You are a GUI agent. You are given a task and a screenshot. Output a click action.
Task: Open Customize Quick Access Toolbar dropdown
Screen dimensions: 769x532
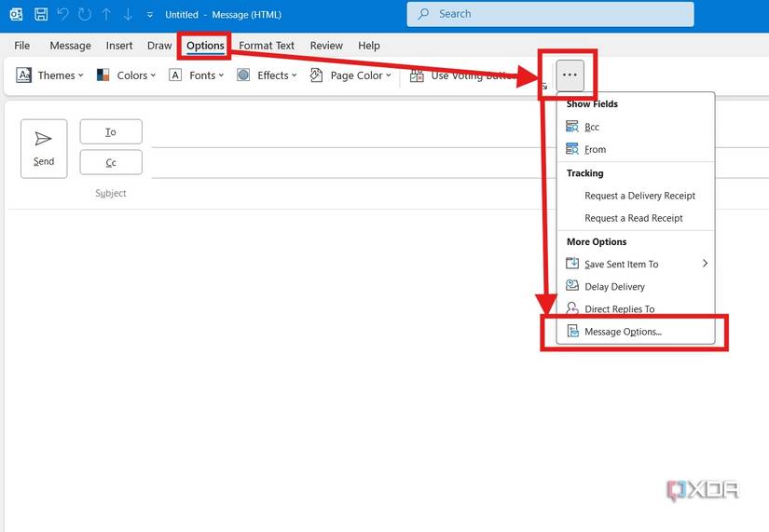tap(149, 15)
